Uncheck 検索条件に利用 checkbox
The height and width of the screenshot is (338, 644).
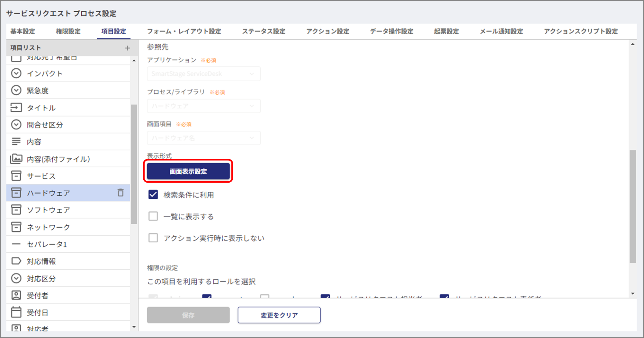point(153,195)
